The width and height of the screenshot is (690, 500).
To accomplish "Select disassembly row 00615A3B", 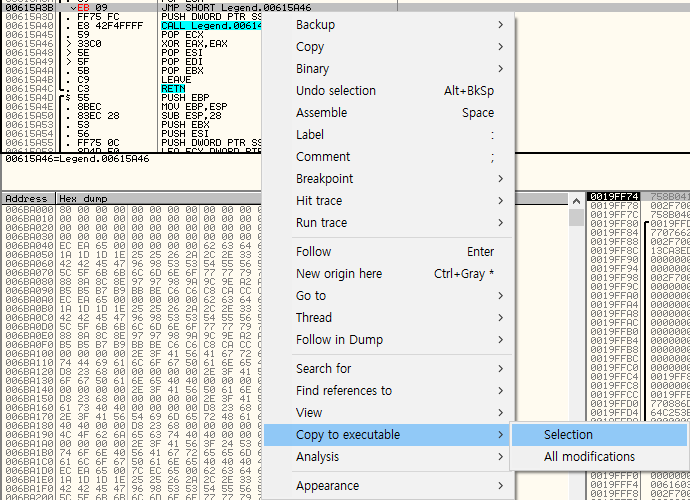I will [199, 8].
